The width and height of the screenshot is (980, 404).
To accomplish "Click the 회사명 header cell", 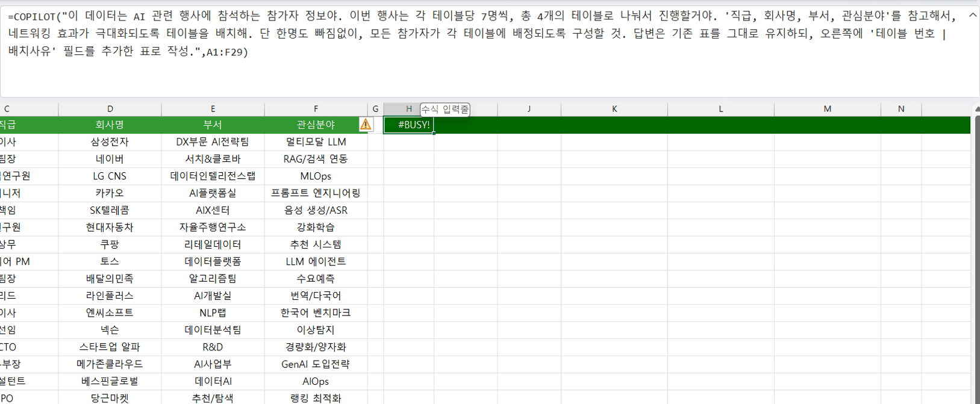I will click(110, 125).
